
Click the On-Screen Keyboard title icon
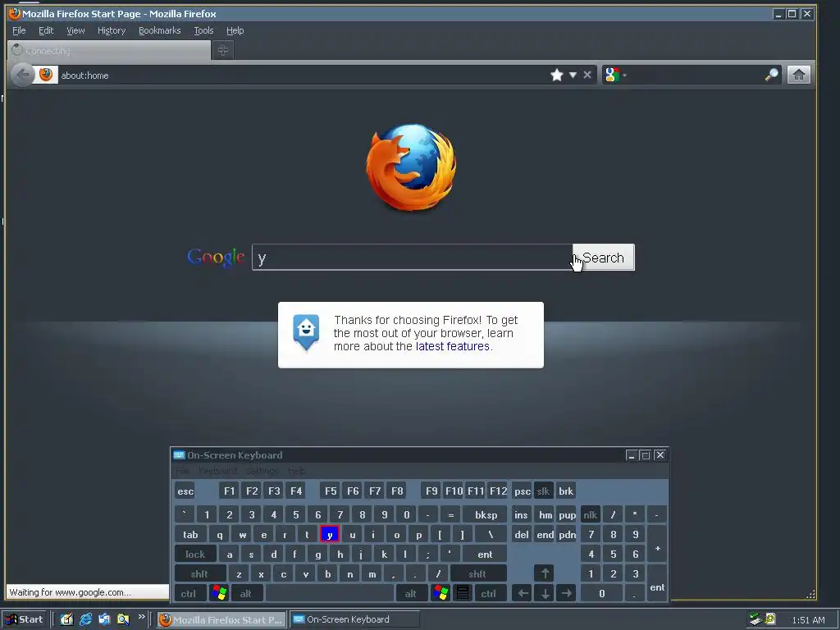(180, 455)
